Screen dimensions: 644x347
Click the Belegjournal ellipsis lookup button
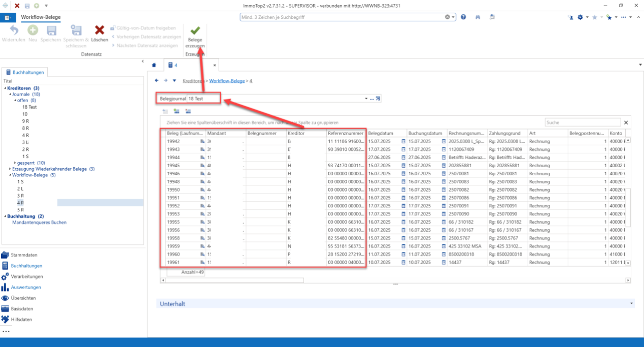point(371,99)
